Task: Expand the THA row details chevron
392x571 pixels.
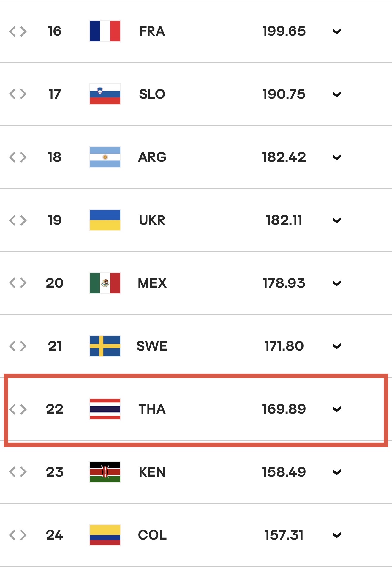Action: click(x=337, y=409)
